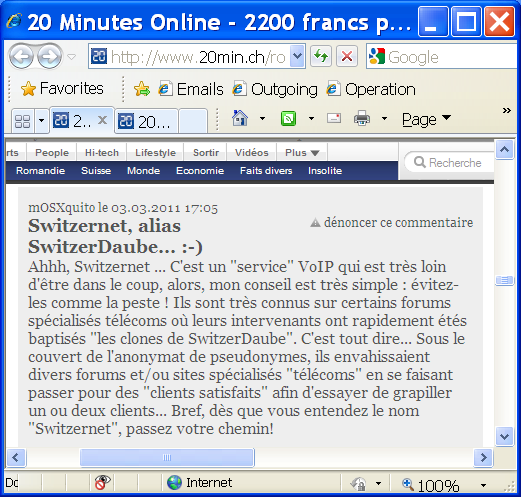Click the mOSXquito comment author line

pyautogui.click(x=123, y=208)
